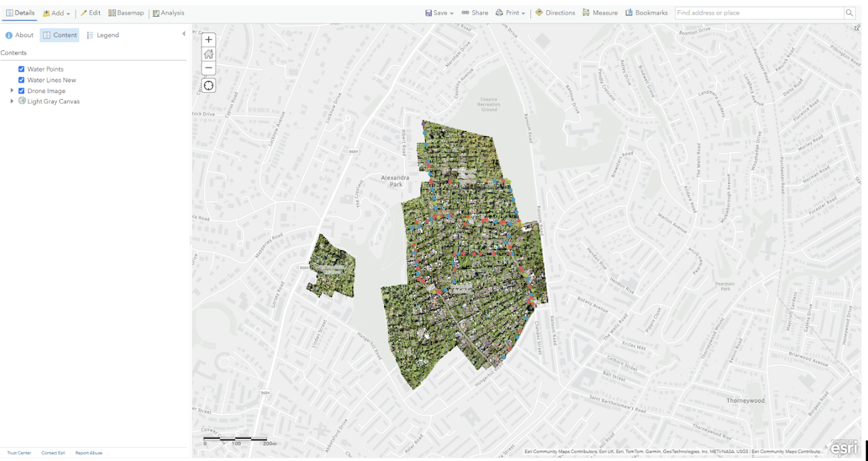Expand the Light Gray Canvas basemap
868x461 pixels.
(x=12, y=101)
